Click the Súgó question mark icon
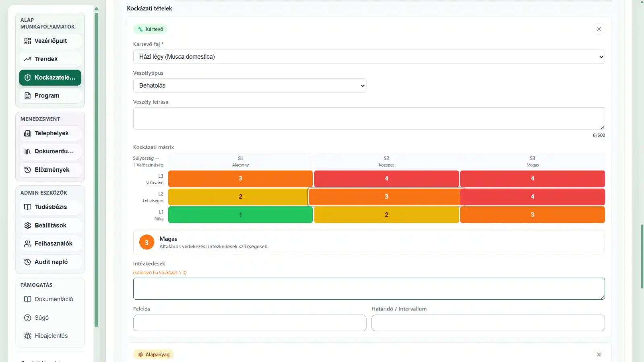644x362 pixels. [27, 318]
